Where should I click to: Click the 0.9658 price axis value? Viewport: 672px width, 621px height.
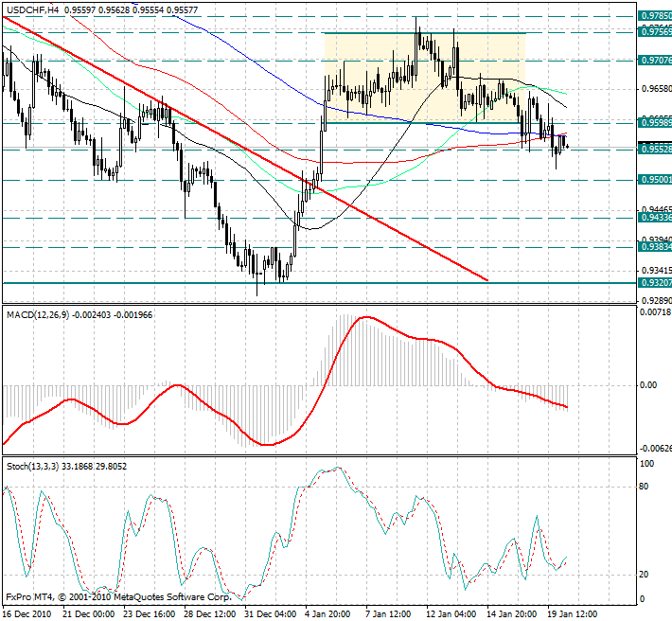pyautogui.click(x=657, y=89)
